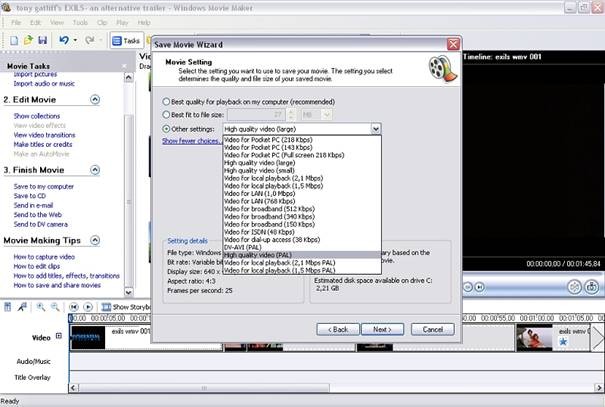Click the Split clip icon in preview
The width and height of the screenshot is (605, 407).
tap(575, 287)
